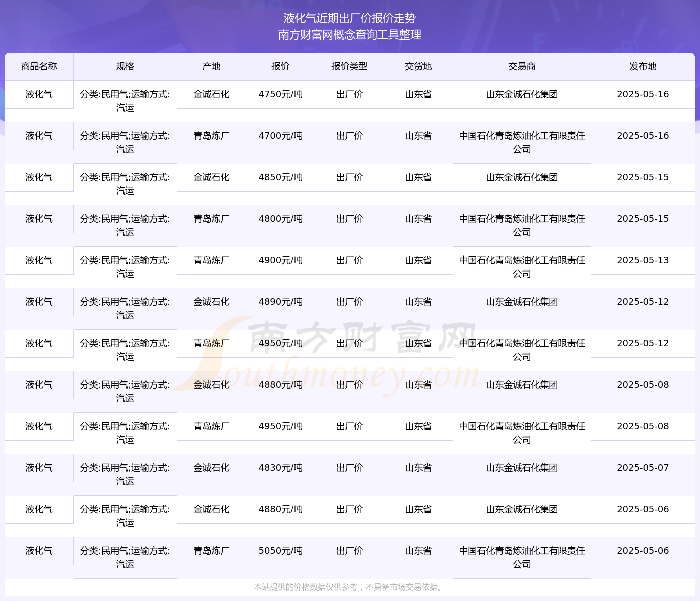Click the subtitle 南方财富网概念查询工具整理
This screenshot has width=700, height=601.
(350, 35)
